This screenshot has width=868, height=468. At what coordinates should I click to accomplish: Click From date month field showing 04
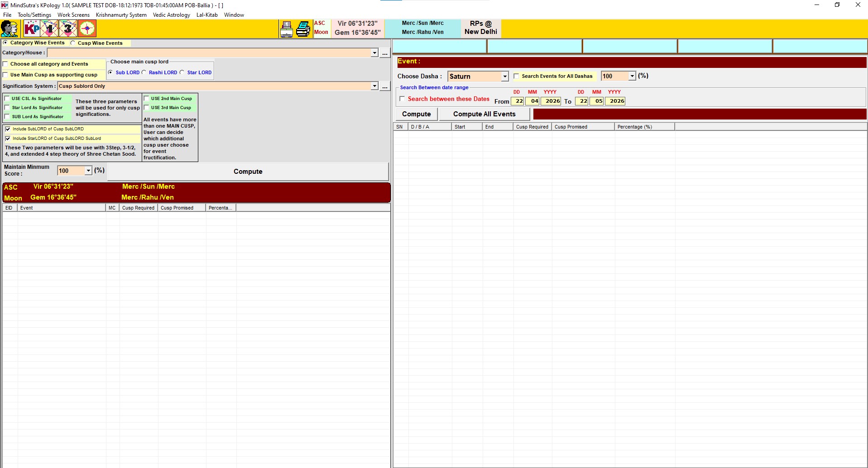[x=532, y=101]
